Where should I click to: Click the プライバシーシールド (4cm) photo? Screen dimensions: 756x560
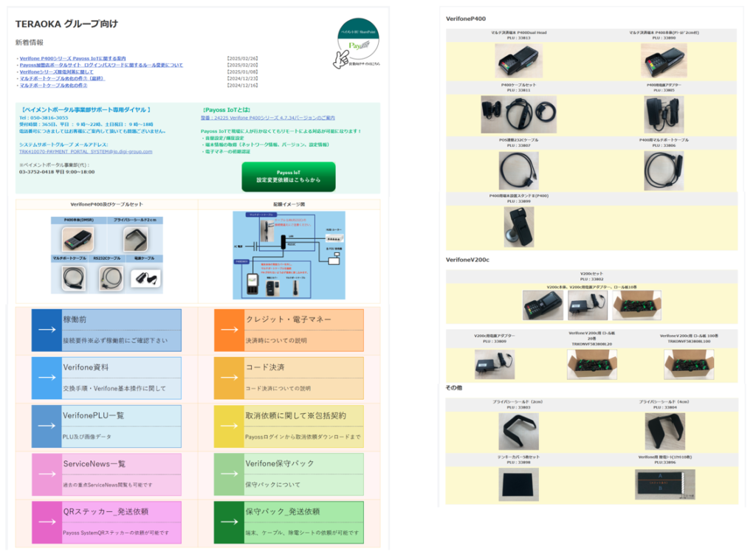click(664, 431)
